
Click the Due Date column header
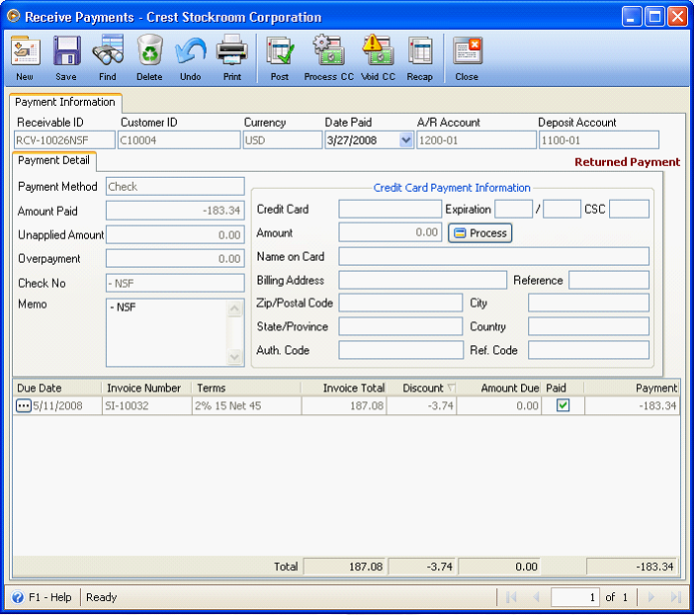coord(57,388)
